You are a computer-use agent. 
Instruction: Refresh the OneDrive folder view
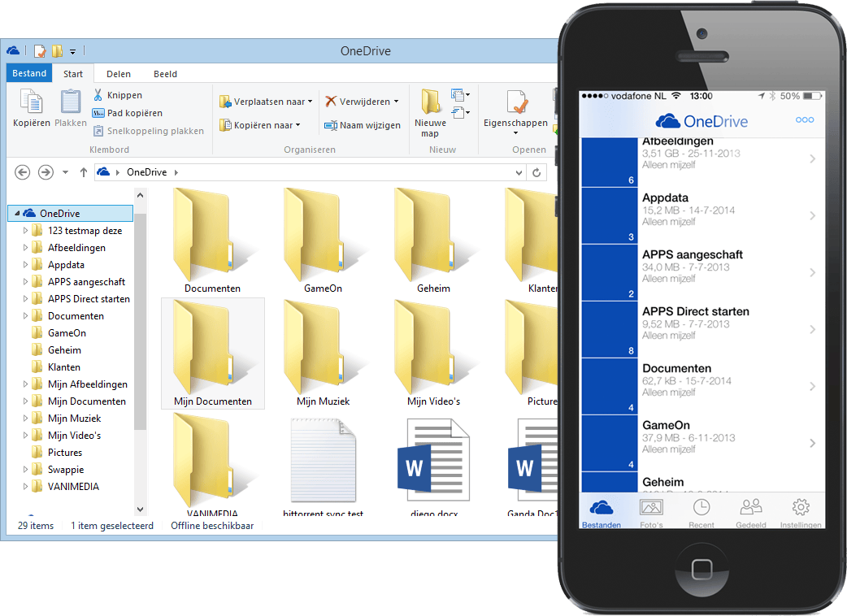click(x=536, y=173)
